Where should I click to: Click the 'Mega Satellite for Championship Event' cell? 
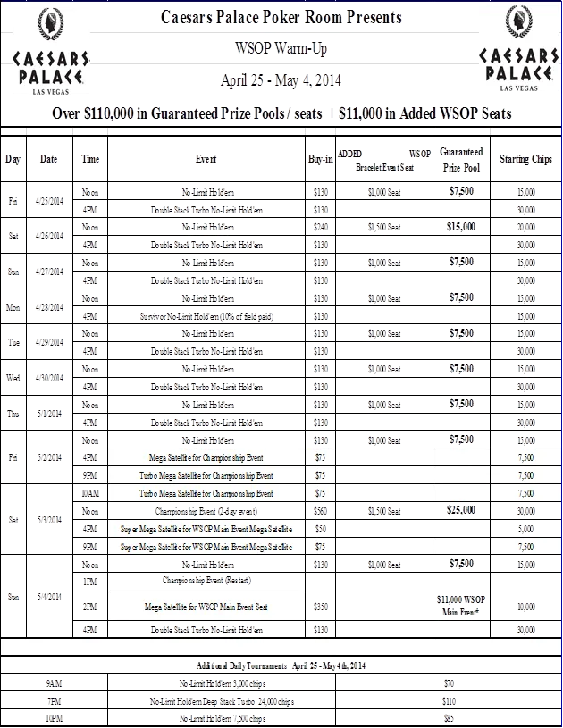207,457
